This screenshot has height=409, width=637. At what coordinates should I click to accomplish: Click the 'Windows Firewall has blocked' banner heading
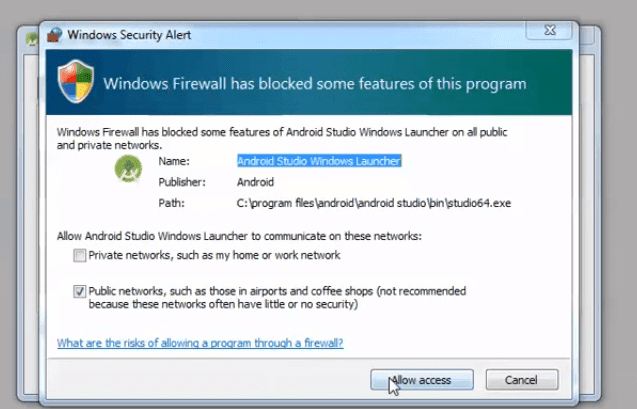[315, 84]
